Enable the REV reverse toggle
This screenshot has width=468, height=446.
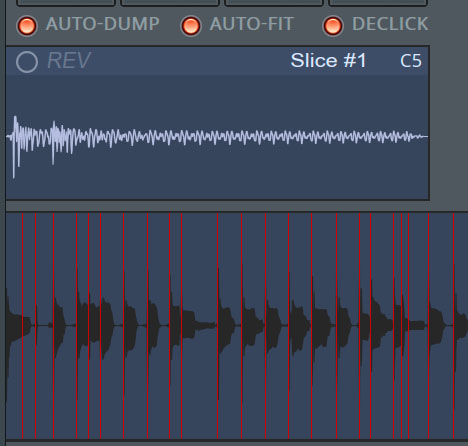click(27, 62)
